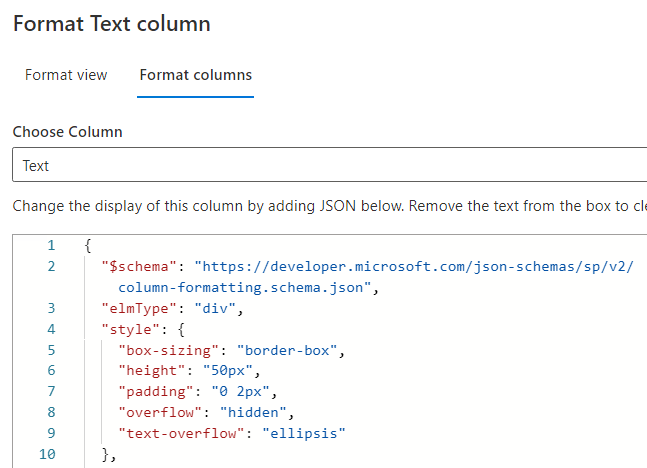Viewport: 647px width, 468px height.
Task: Click the "elmType" key
Action: (x=139, y=308)
